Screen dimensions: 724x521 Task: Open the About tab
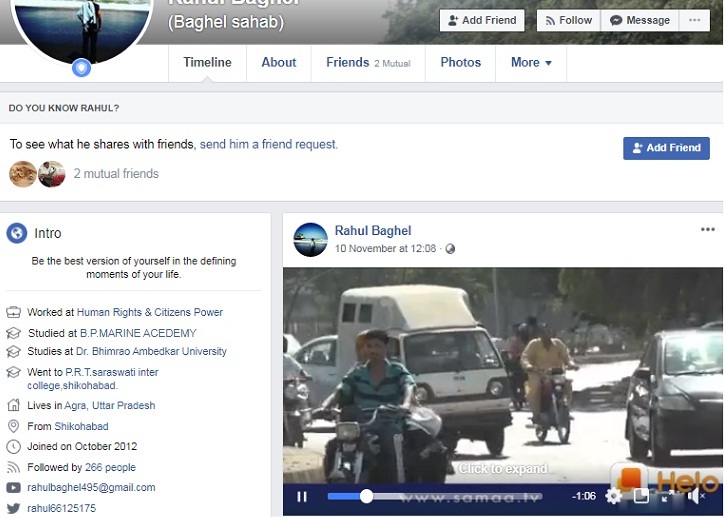(x=279, y=62)
